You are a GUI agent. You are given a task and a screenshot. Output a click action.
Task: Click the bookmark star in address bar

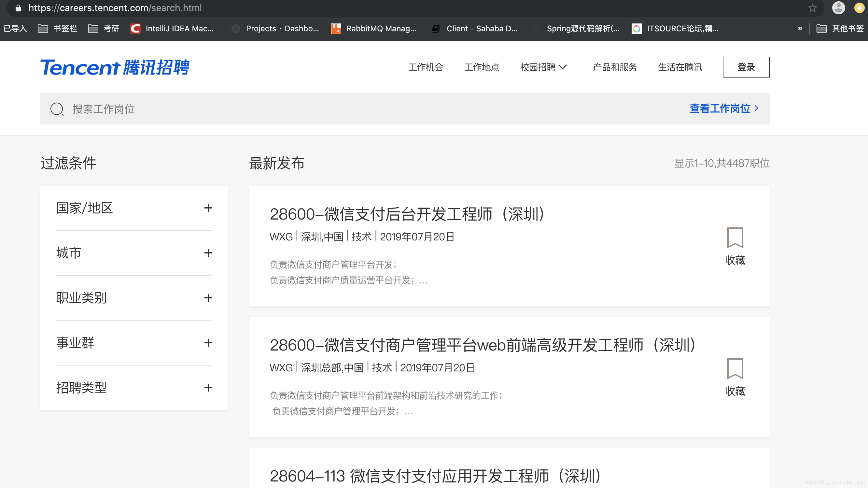812,8
